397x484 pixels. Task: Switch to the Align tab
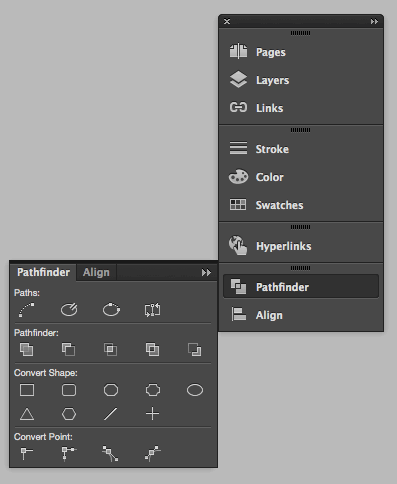click(x=96, y=272)
